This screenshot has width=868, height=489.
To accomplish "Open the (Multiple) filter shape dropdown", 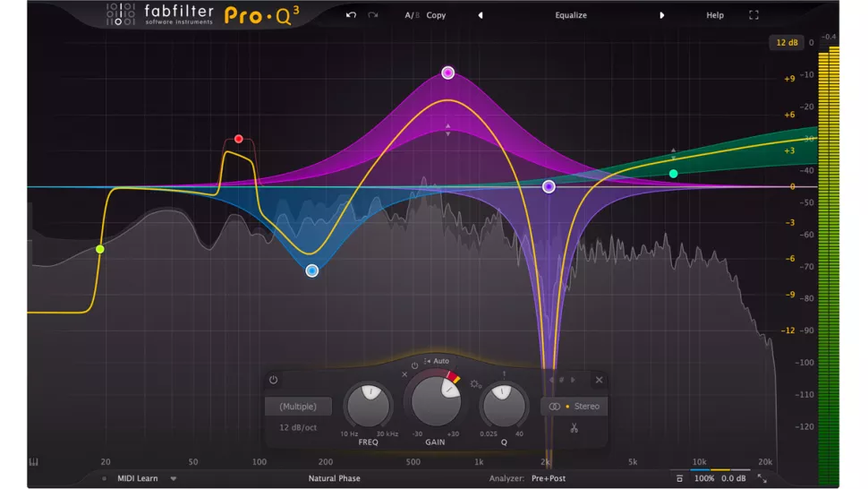I will point(298,407).
